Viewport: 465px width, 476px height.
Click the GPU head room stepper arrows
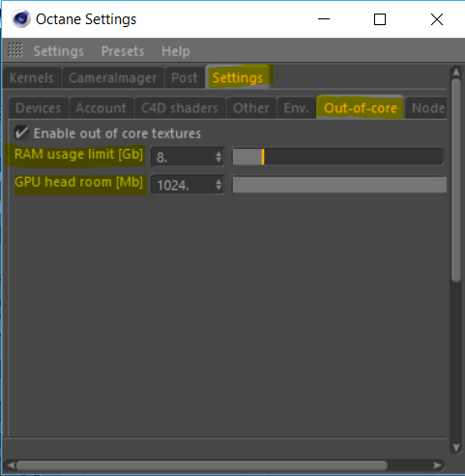pyautogui.click(x=218, y=185)
